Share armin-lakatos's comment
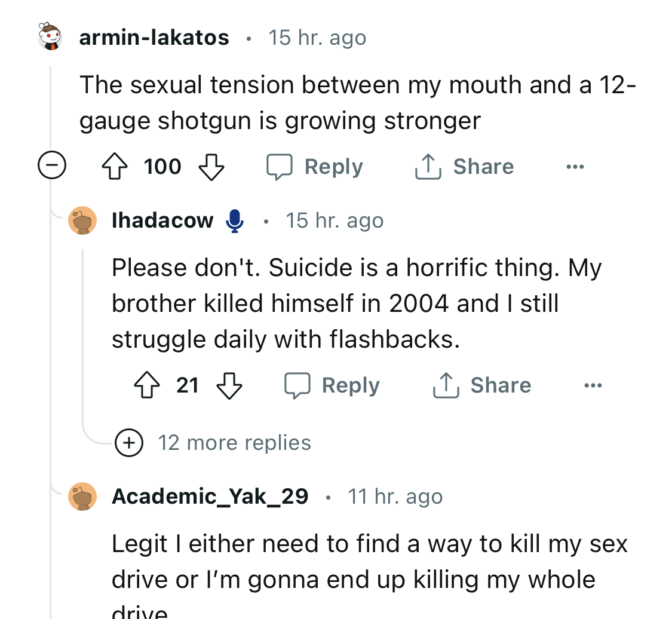Screen dimensions: 672x619 [464, 166]
